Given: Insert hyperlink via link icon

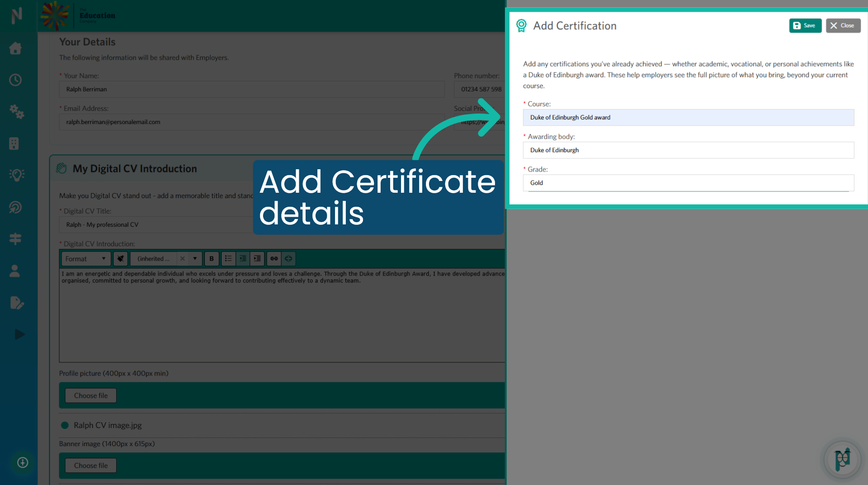Looking at the screenshot, I should tap(274, 259).
